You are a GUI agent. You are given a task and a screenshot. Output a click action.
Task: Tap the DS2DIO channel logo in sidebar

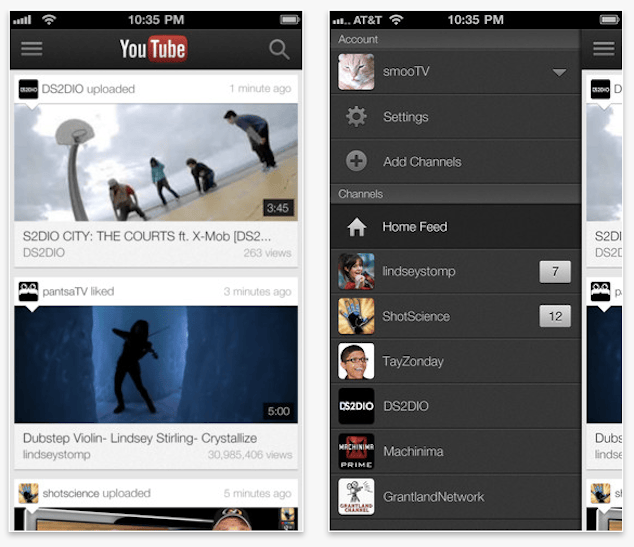356,406
